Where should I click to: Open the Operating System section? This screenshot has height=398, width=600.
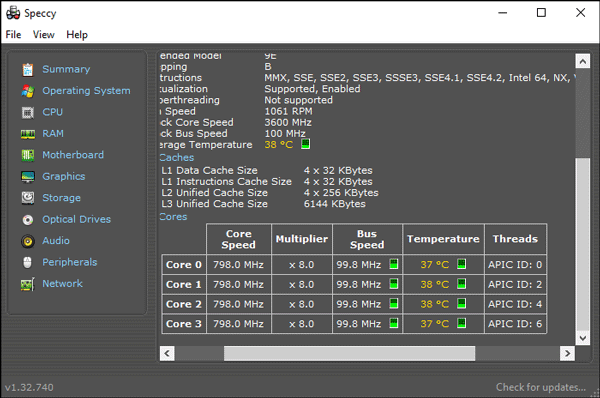click(x=86, y=91)
